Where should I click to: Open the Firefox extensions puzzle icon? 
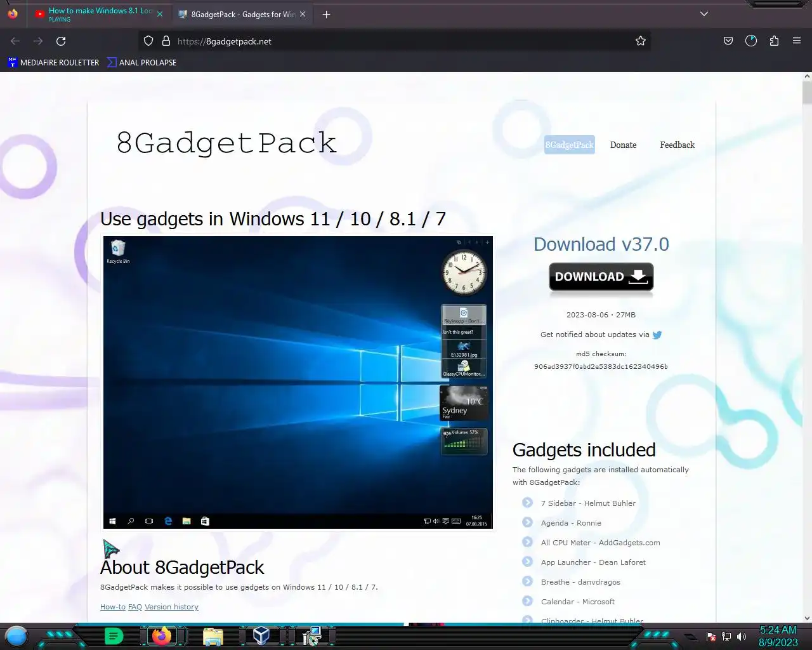774,41
